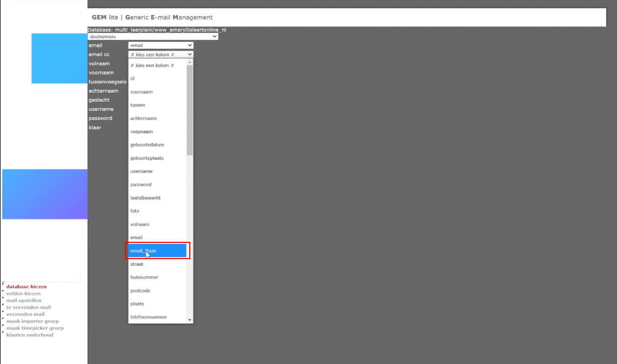617x364 pixels.
Task: Go to 'velden kiezen' page
Action: click(23, 294)
